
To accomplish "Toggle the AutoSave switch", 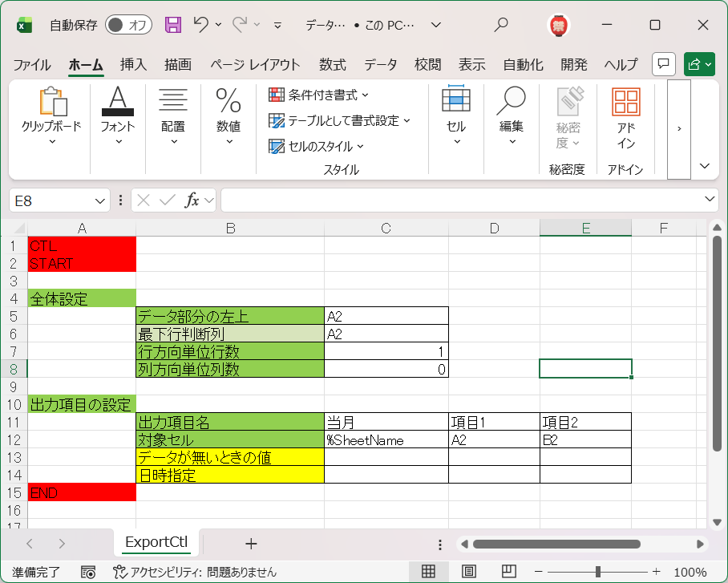I will click(128, 25).
